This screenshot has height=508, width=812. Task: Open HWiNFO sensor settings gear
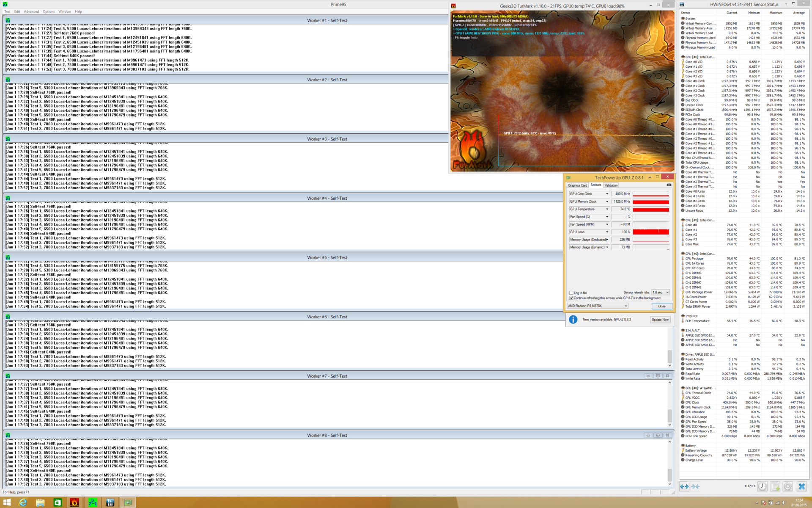(x=788, y=486)
